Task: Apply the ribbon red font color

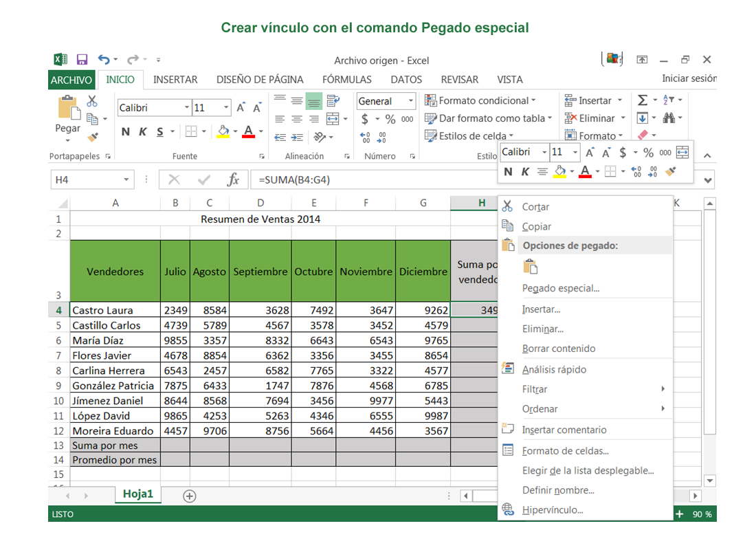Action: tap(248, 131)
